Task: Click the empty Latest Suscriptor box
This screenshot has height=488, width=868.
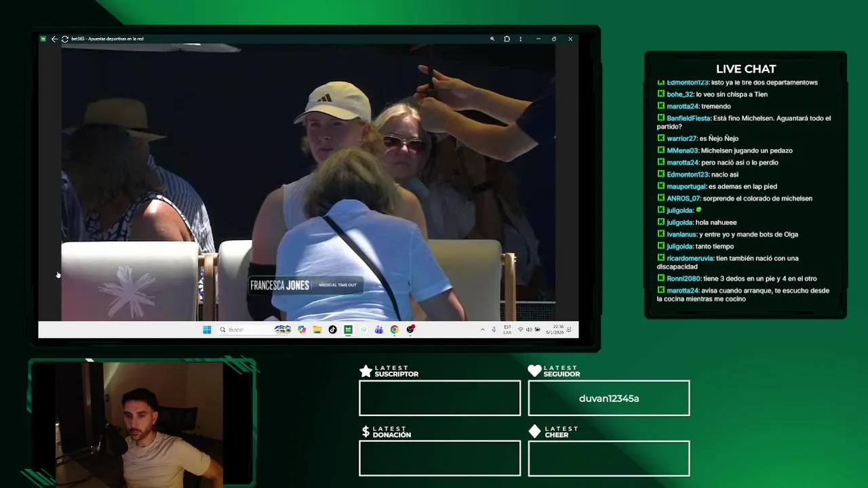Action: tap(440, 398)
